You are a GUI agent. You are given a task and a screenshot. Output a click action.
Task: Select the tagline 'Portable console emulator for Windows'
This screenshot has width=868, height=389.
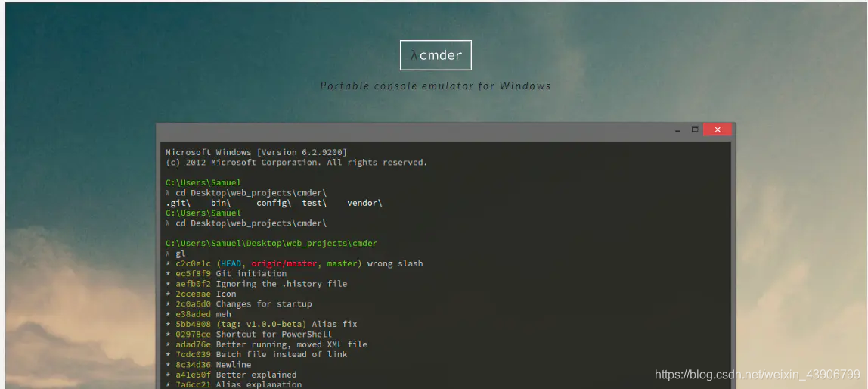436,86
